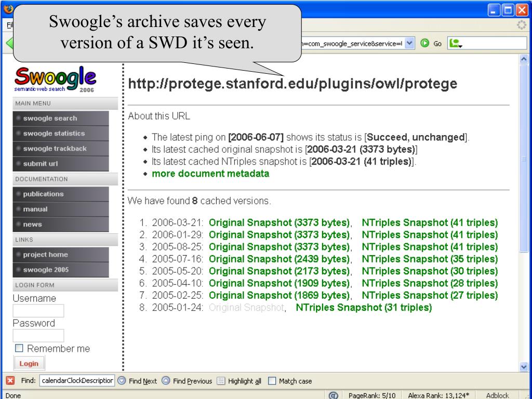
Task: Click the search engine icon in search box
Action: point(455,44)
